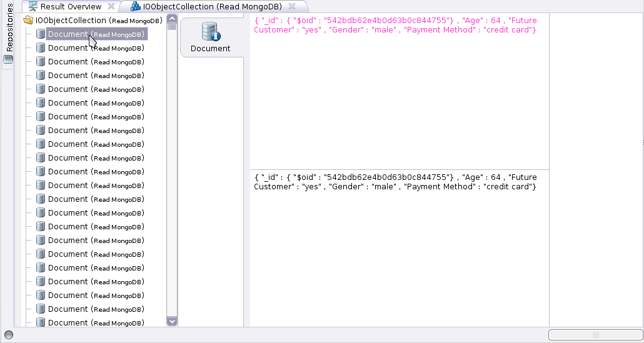Image resolution: width=644 pixels, height=343 pixels.
Task: Close the IOObjectCollection tab
Action: (291, 7)
